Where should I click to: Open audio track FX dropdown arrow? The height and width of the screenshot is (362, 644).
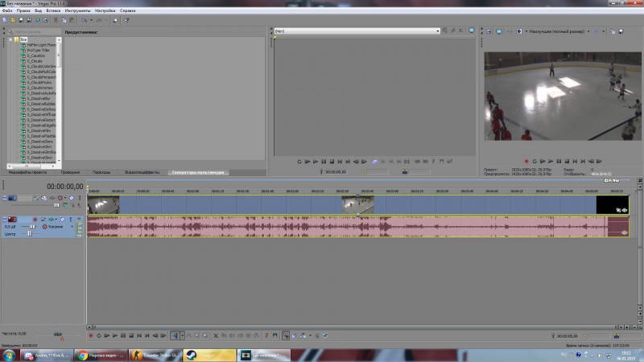[56, 220]
